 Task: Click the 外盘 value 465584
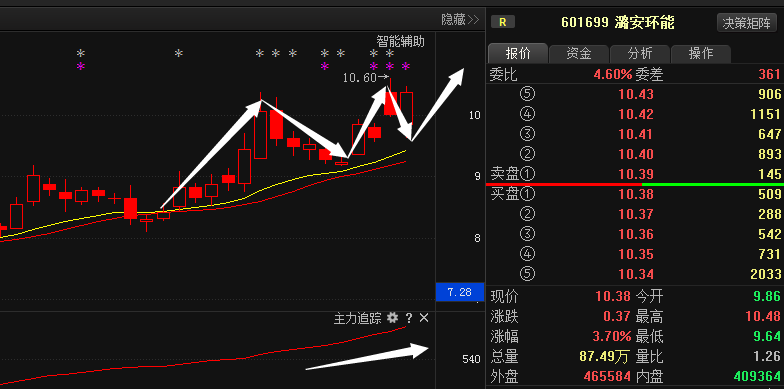607,376
